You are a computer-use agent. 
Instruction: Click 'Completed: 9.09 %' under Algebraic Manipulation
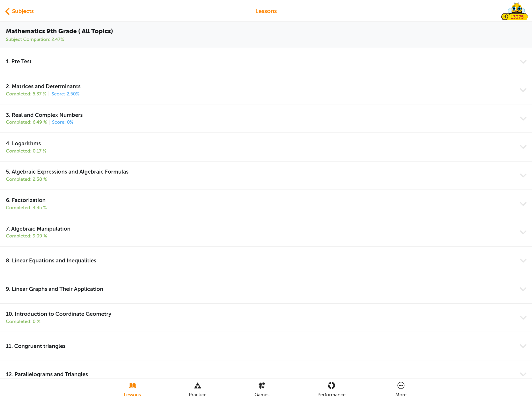[x=26, y=236]
